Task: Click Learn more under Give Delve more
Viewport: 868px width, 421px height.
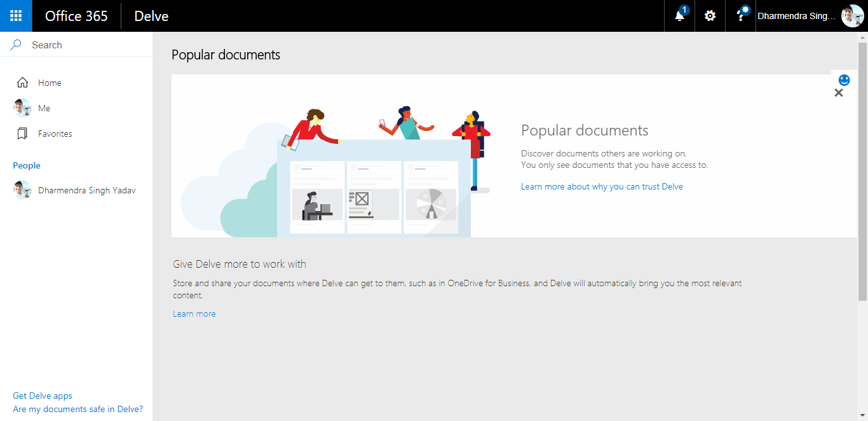Action: pos(194,314)
